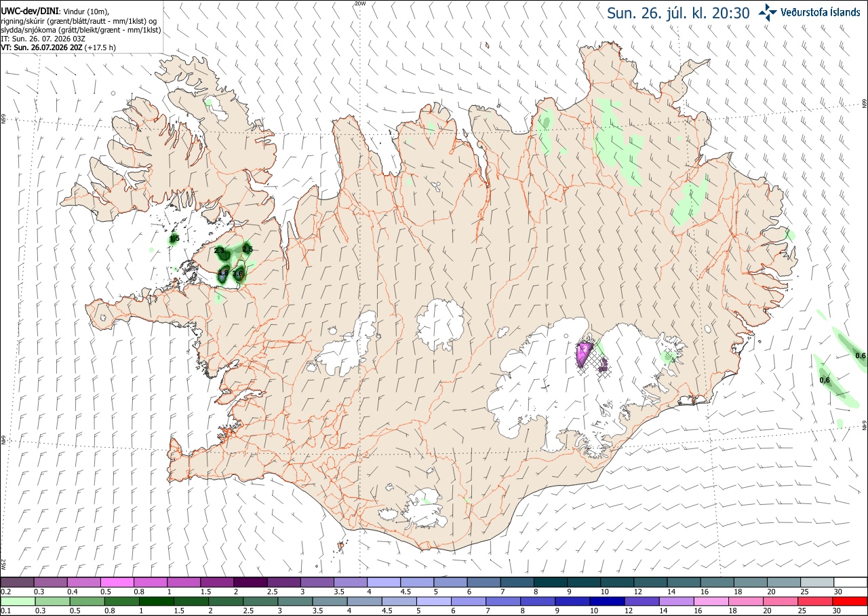The image size is (868, 616).
Task: Pick the light grey 25 swatch in the top scale
Action: tap(818, 582)
